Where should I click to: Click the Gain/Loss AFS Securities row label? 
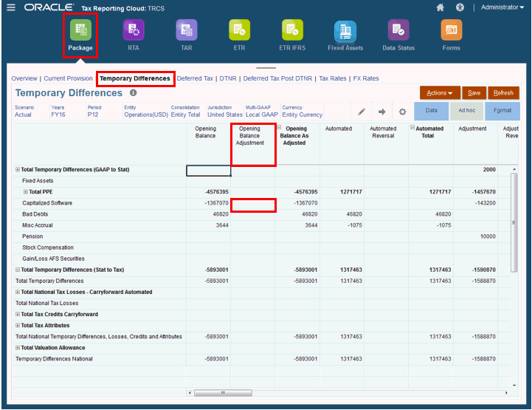click(x=53, y=259)
